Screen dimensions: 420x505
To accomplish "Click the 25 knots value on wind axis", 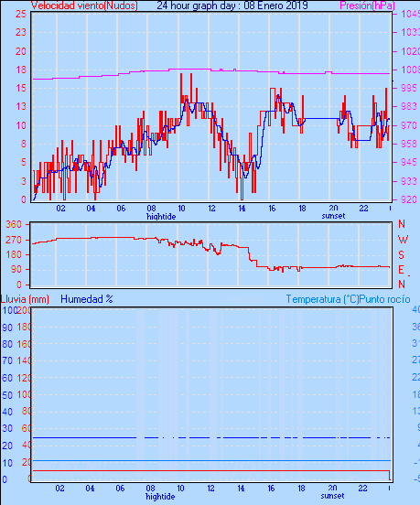I will pyautogui.click(x=21, y=14).
